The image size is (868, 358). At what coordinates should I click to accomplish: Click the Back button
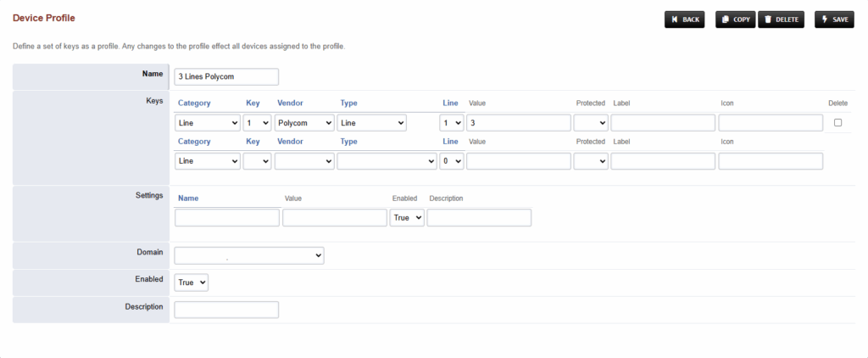pyautogui.click(x=685, y=20)
